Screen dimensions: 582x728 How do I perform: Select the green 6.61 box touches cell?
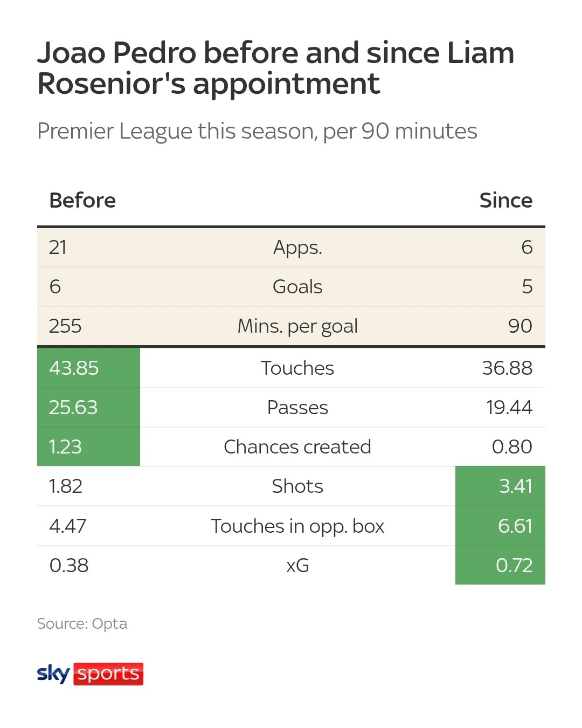pos(500,526)
